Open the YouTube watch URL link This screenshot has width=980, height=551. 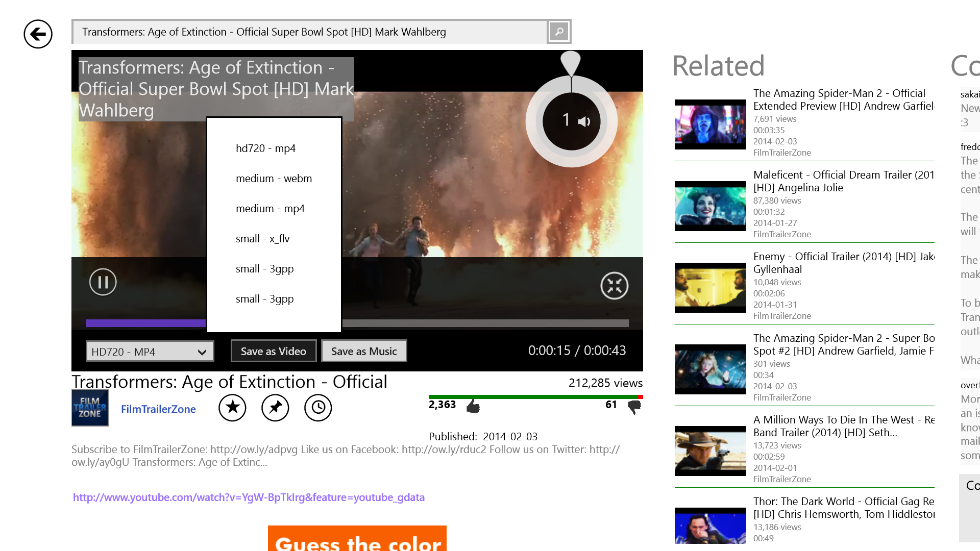[x=249, y=497]
